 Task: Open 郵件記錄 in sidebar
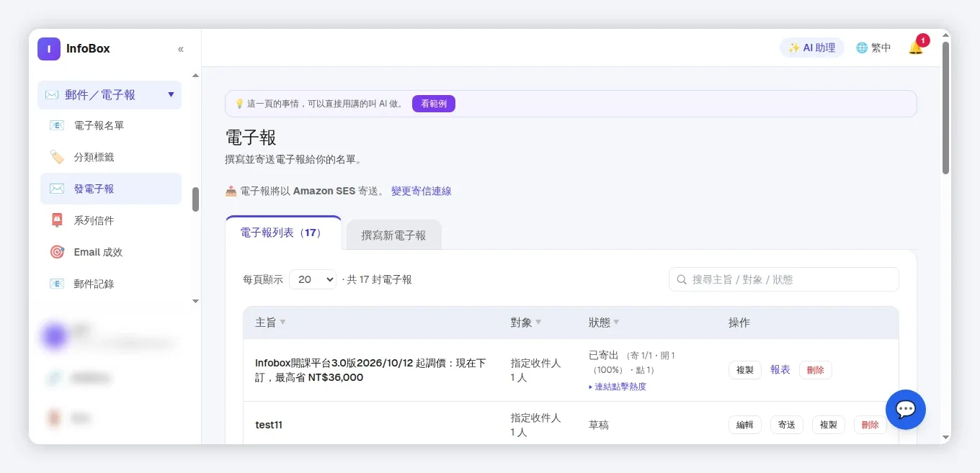(x=111, y=284)
